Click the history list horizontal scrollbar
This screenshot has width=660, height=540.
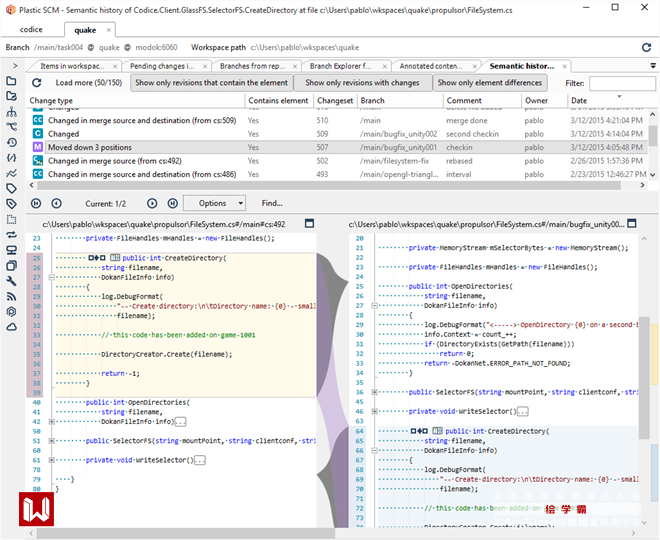click(x=328, y=185)
